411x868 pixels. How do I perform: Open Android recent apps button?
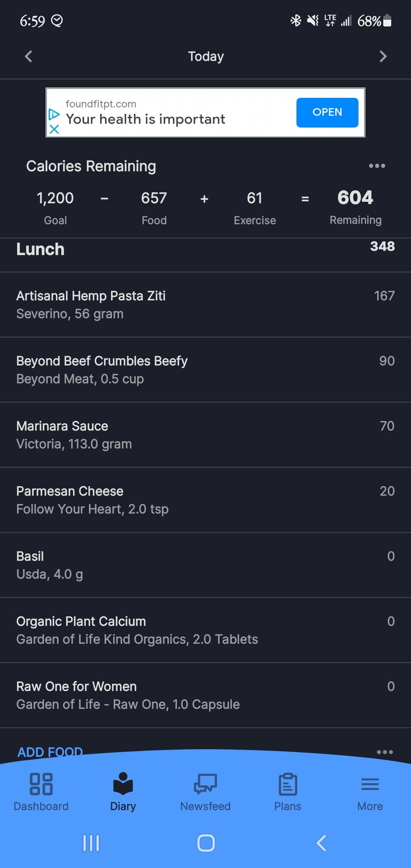(x=91, y=843)
